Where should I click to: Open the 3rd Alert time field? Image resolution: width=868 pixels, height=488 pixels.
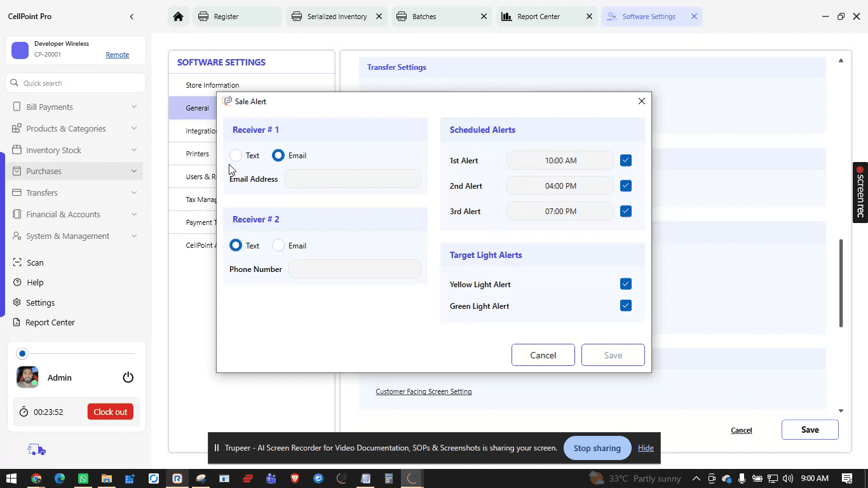[x=560, y=211]
